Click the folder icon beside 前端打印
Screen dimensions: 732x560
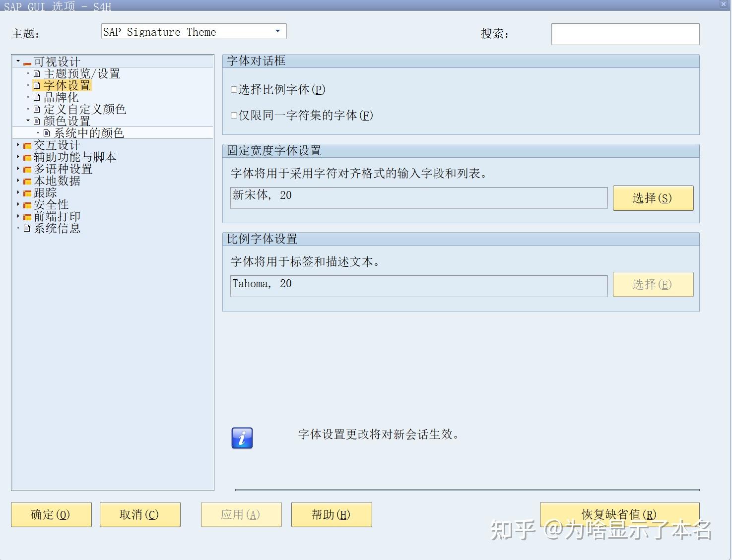click(27, 216)
